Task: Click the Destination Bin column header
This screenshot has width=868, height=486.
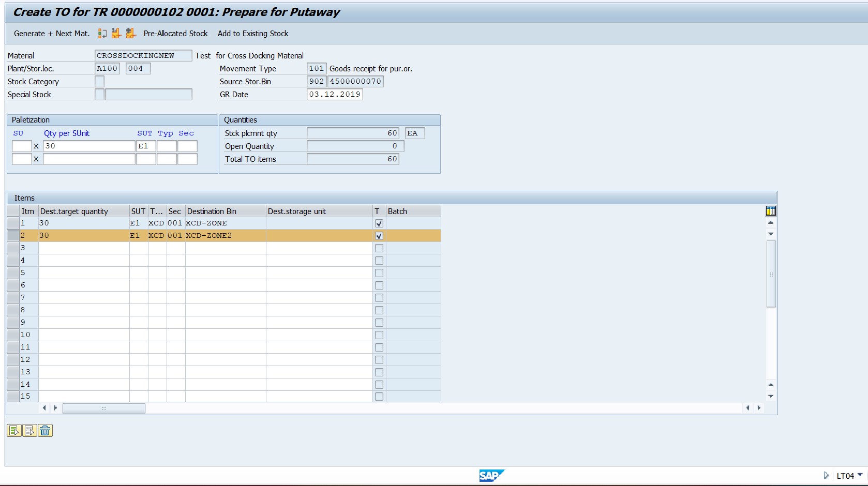Action: tap(226, 211)
